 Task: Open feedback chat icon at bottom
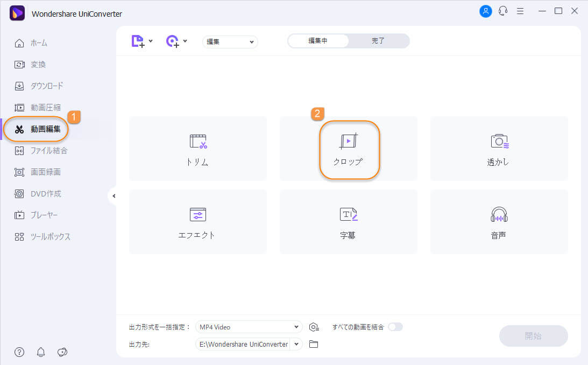[62, 352]
